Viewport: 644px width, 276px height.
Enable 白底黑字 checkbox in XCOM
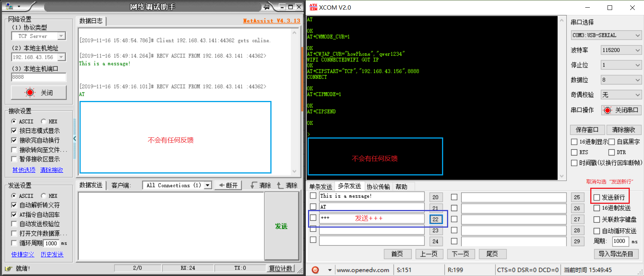[x=612, y=142]
